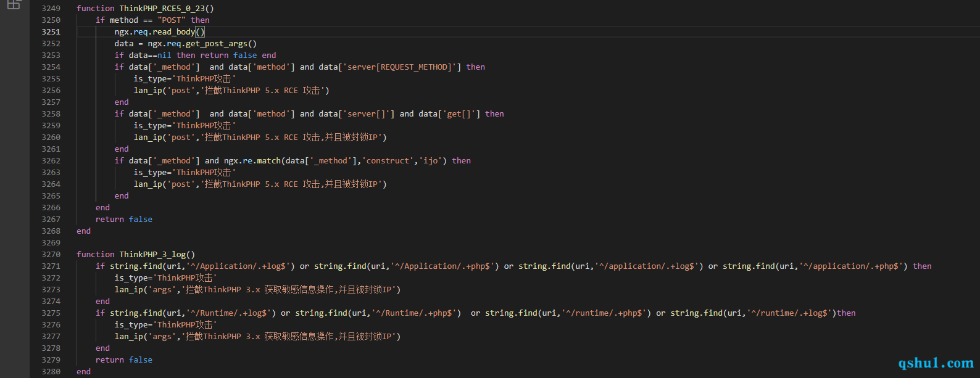Click the '拦截ThinkPHP 5.x RCE 攻击' string on line 3256
The width and height of the screenshot is (980, 378).
(262, 91)
